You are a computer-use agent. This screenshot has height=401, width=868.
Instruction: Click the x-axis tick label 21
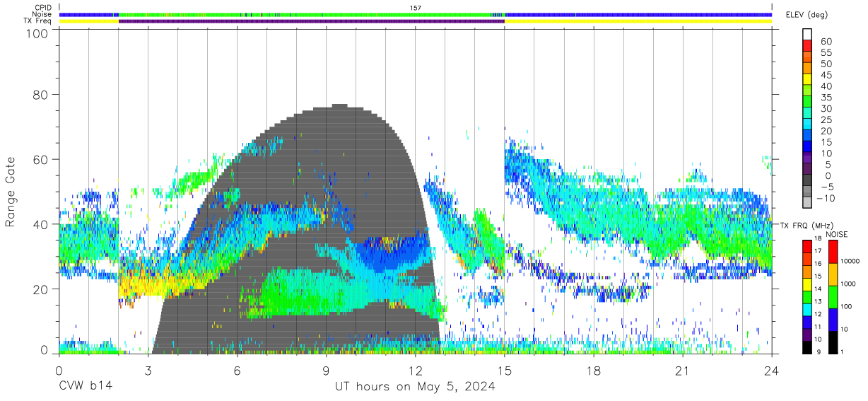pos(682,371)
